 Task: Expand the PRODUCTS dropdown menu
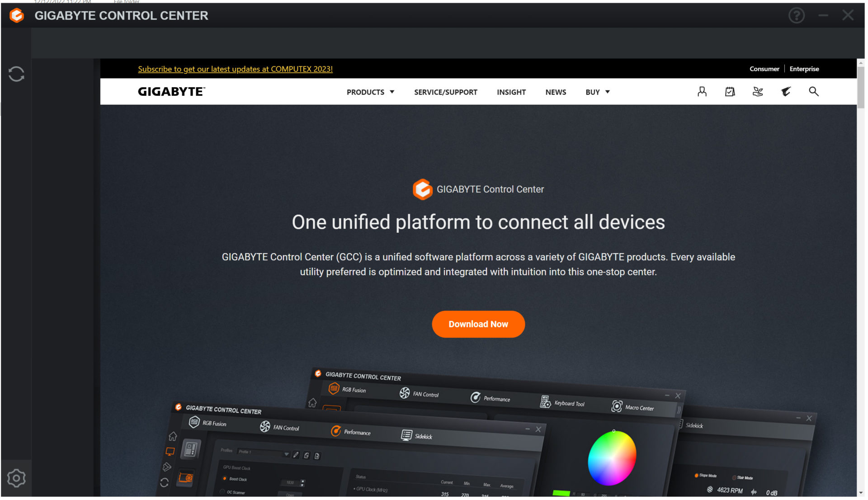370,92
